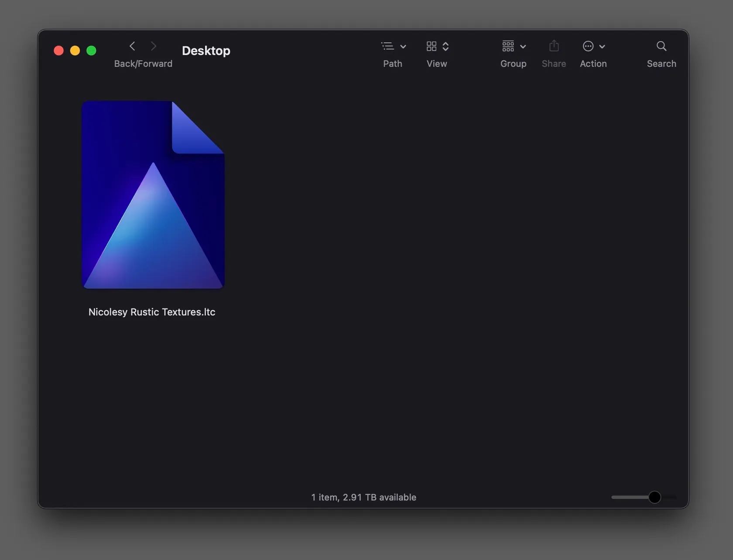
Task: Expand the Group dropdown chevron
Action: [523, 47]
